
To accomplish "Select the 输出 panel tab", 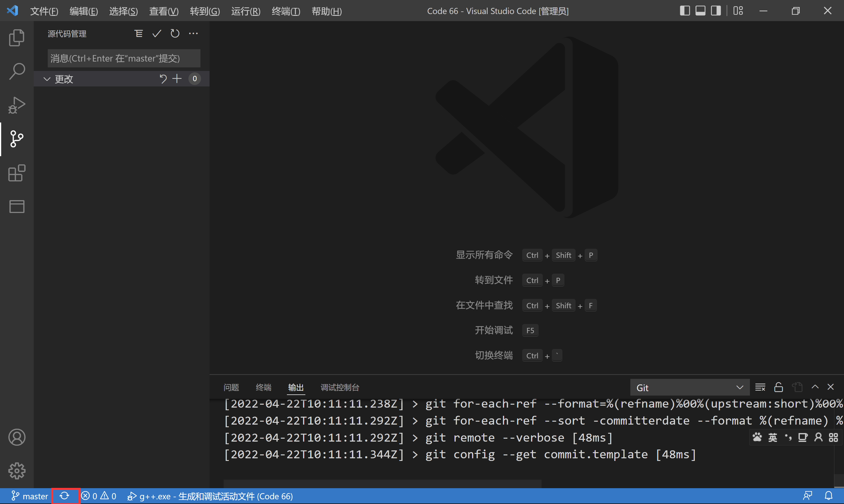I will [296, 387].
